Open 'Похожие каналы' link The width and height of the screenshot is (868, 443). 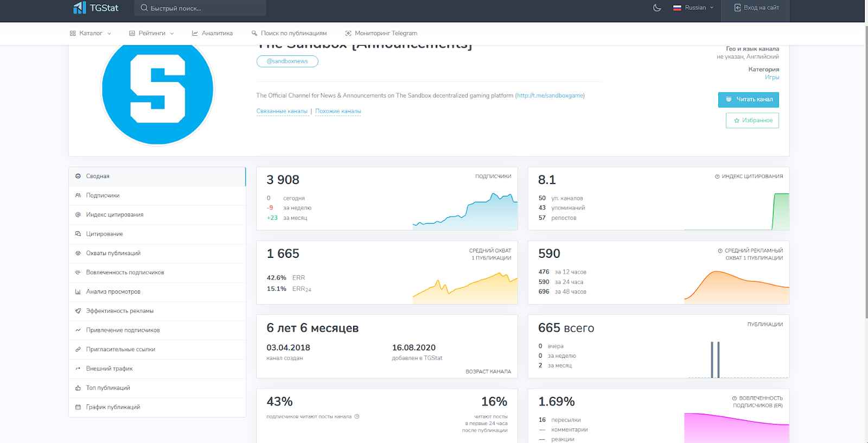point(338,111)
